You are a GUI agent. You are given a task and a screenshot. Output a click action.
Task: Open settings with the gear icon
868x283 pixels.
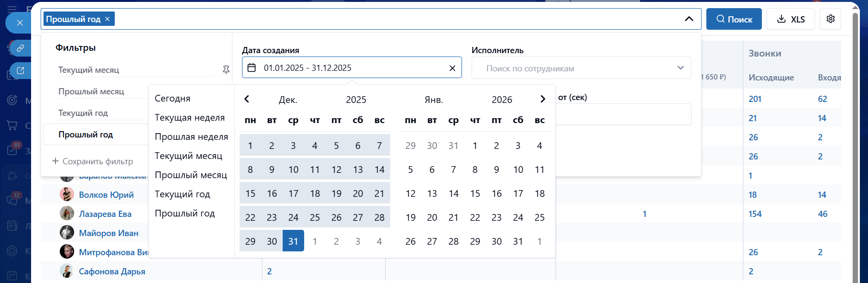click(x=831, y=19)
